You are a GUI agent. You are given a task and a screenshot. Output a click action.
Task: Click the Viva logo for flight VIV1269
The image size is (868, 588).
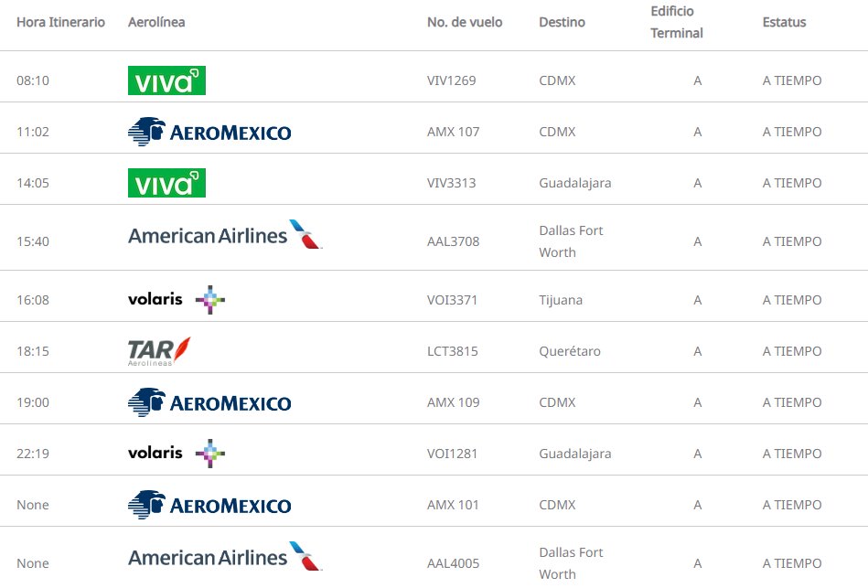tap(166, 80)
